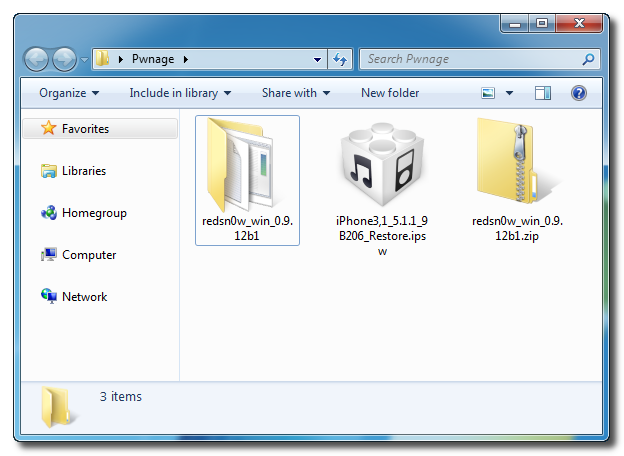Open Help with question mark icon
This screenshot has height=456, width=624.
click(x=579, y=93)
